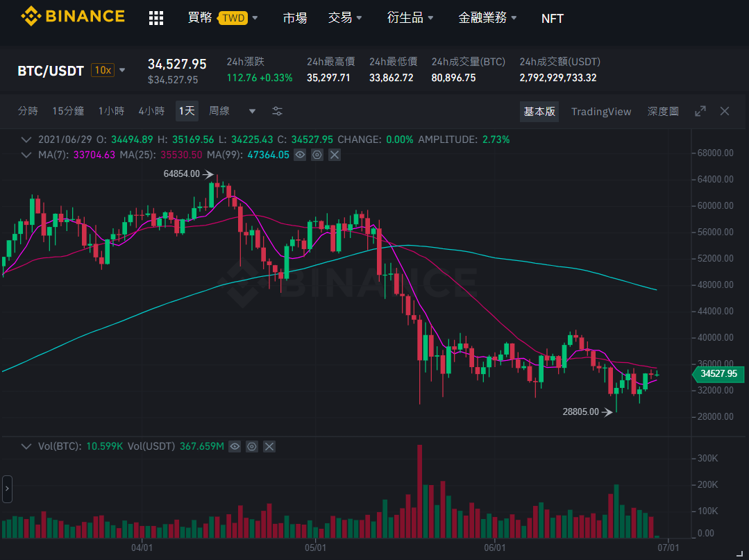Remove the MA indicator with X icon

coord(335,155)
